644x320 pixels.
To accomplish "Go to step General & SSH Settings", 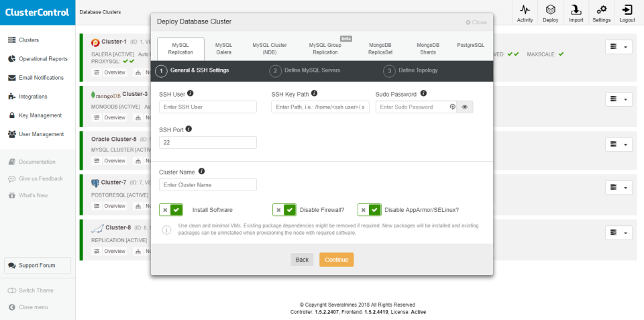I will tap(193, 70).
